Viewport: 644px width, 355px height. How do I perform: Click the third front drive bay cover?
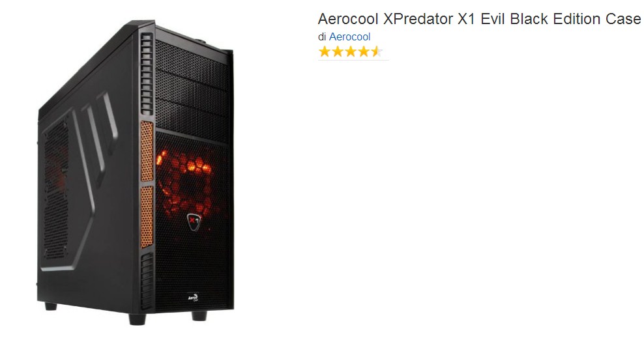point(192,118)
